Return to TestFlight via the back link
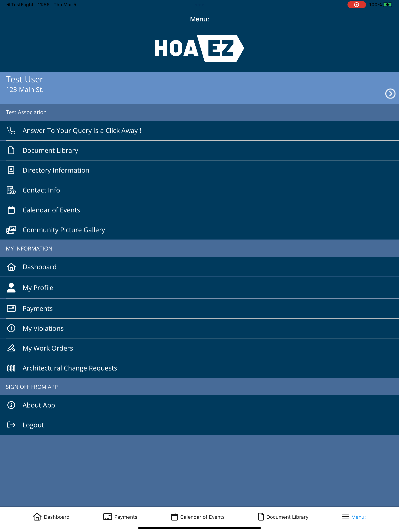The image size is (399, 532). pos(20,4)
